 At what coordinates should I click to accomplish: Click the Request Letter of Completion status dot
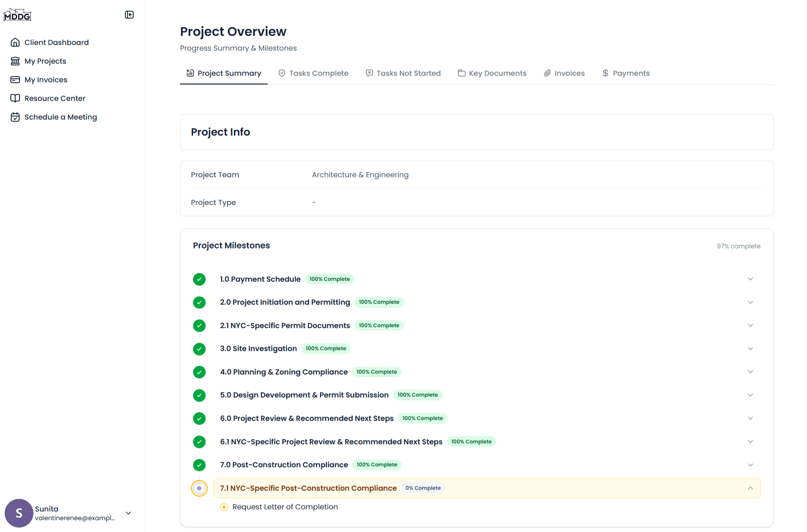click(224, 507)
